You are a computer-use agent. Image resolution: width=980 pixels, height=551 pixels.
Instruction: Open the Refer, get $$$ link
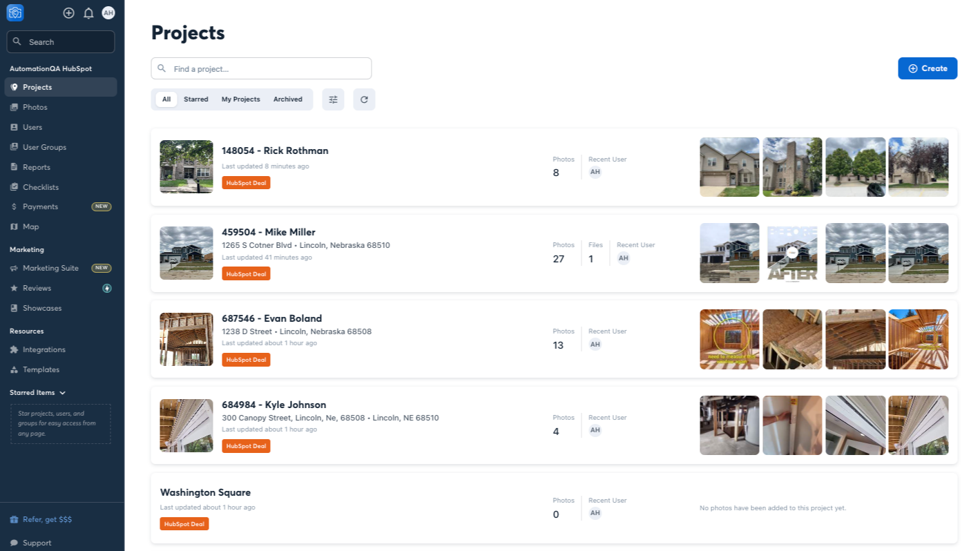point(46,519)
